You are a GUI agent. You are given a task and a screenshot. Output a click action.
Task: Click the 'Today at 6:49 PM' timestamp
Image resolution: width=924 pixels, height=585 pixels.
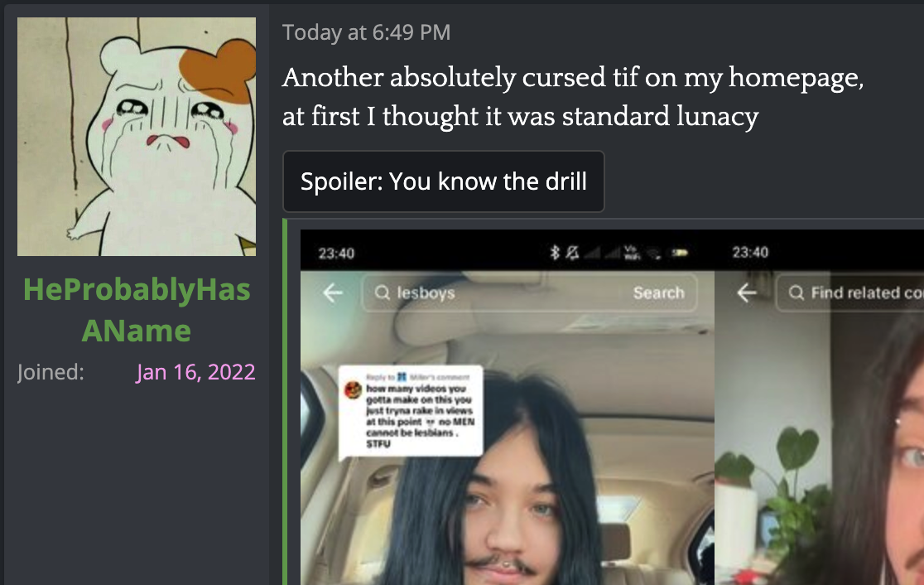tap(366, 32)
